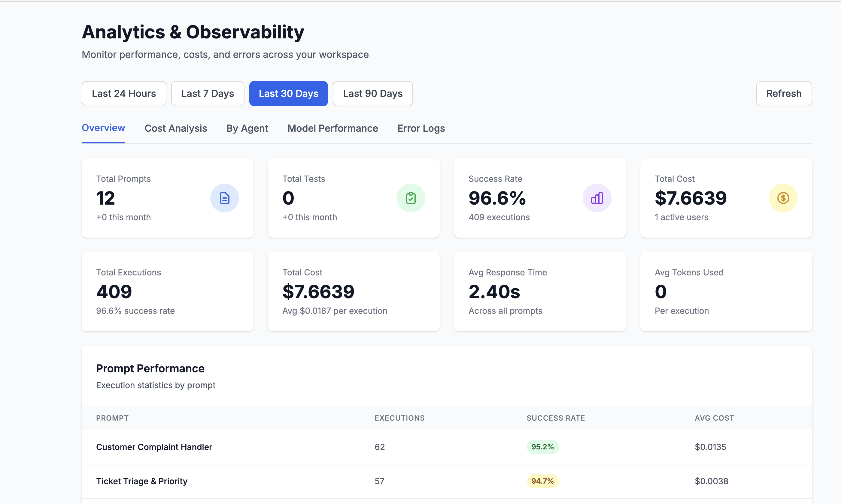
Task: Click the 94.7% success rate badge
Action: (542, 481)
